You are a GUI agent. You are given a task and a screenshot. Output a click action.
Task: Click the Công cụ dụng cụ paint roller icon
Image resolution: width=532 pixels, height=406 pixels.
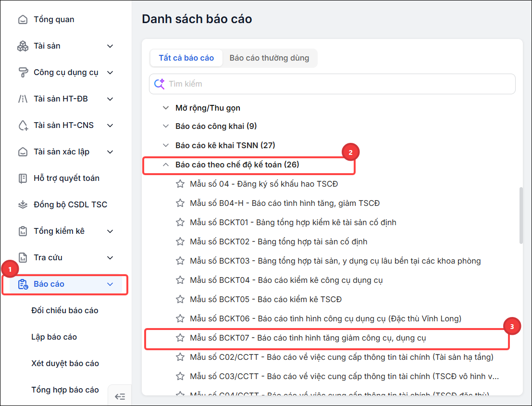23,72
